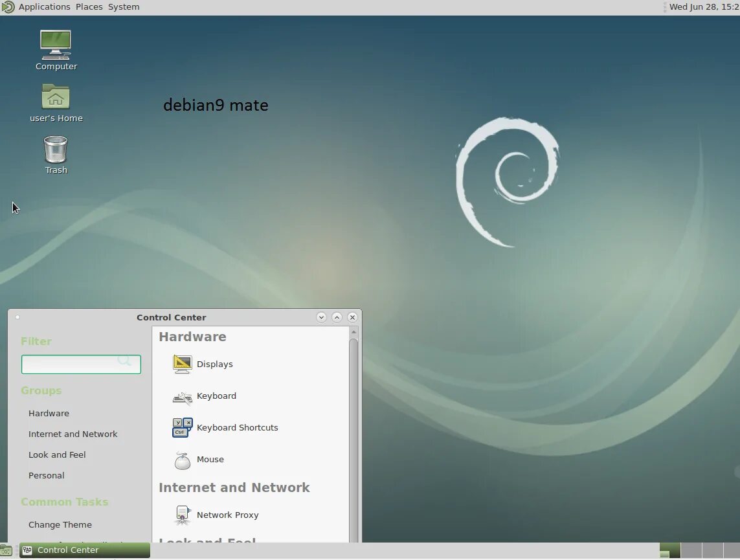Click the MATE logo in the top panel
Screen dimensions: 740x560
tap(8, 7)
